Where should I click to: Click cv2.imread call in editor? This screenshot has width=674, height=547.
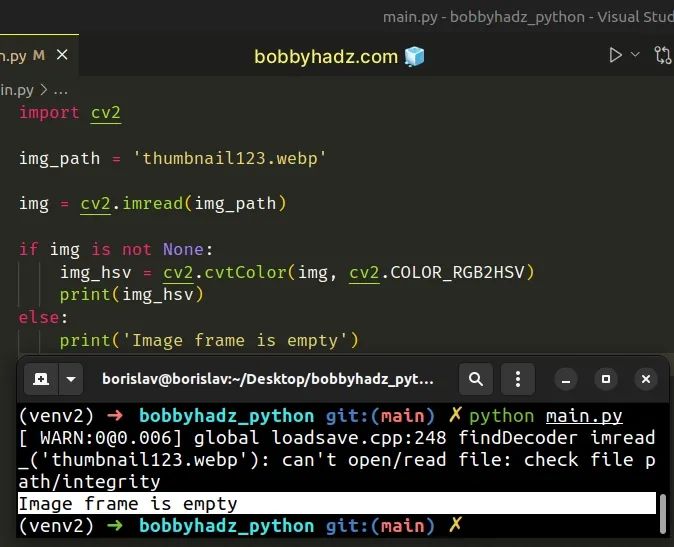coord(183,203)
